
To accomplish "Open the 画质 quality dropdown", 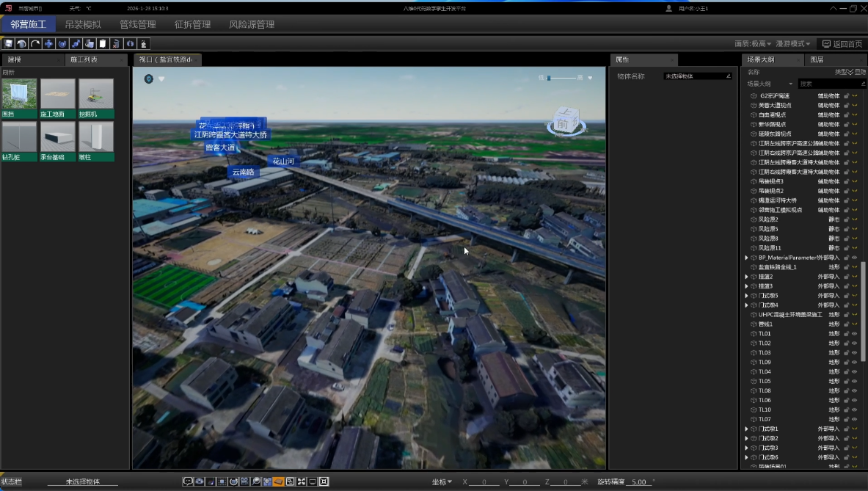I will [751, 44].
